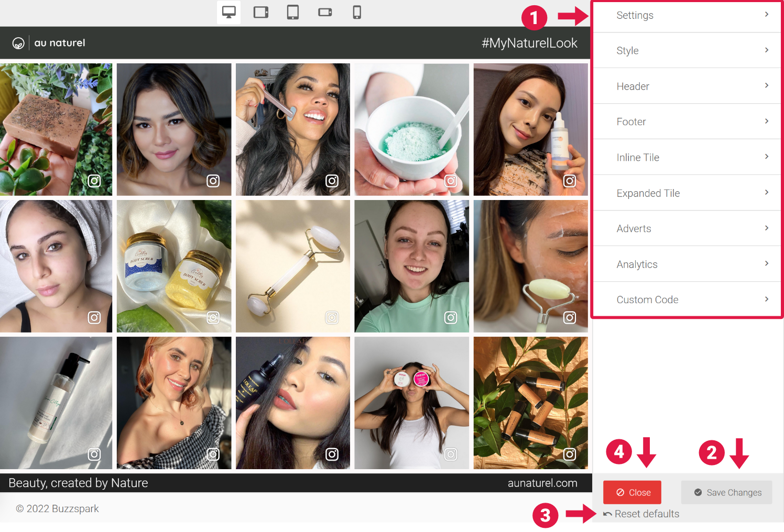This screenshot has width=784, height=532.
Task: Click the au naturel leaf logo
Action: 18,43
